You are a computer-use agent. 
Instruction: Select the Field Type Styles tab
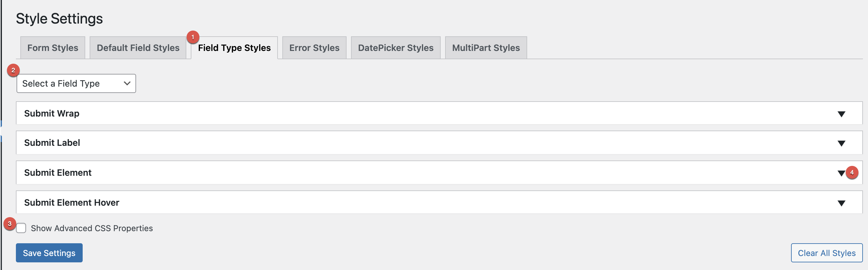click(235, 47)
